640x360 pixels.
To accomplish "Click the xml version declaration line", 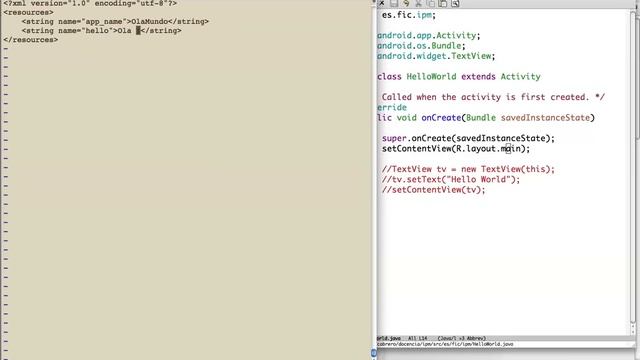I will point(90,3).
